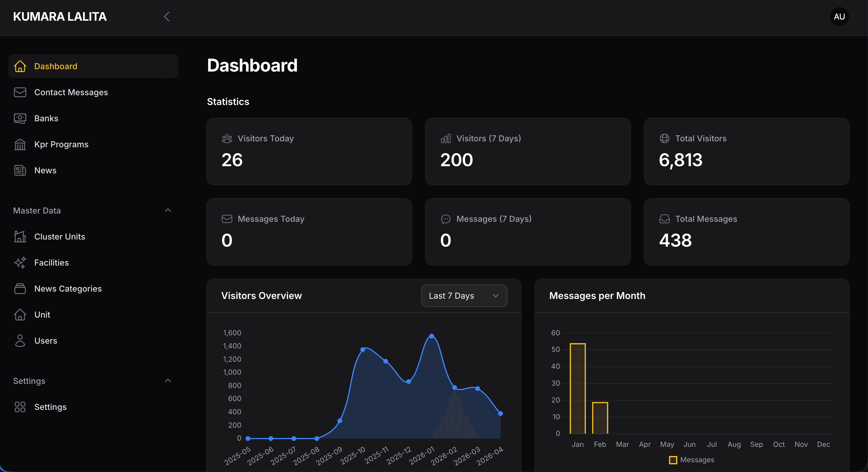
Task: Collapse the Master Data section
Action: pyautogui.click(x=168, y=210)
